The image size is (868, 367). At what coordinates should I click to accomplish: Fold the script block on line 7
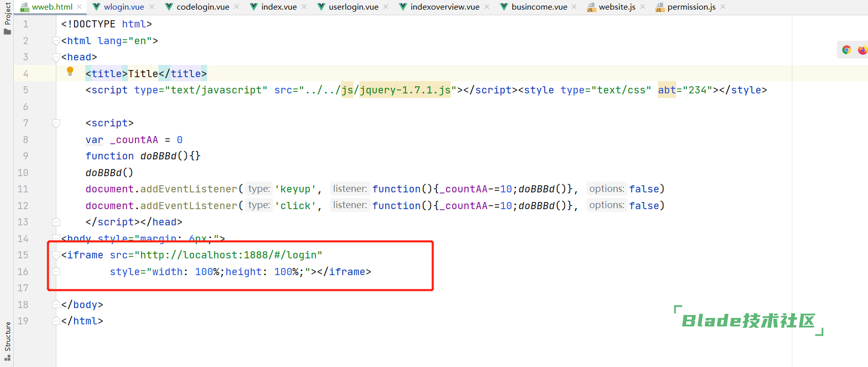[x=56, y=123]
